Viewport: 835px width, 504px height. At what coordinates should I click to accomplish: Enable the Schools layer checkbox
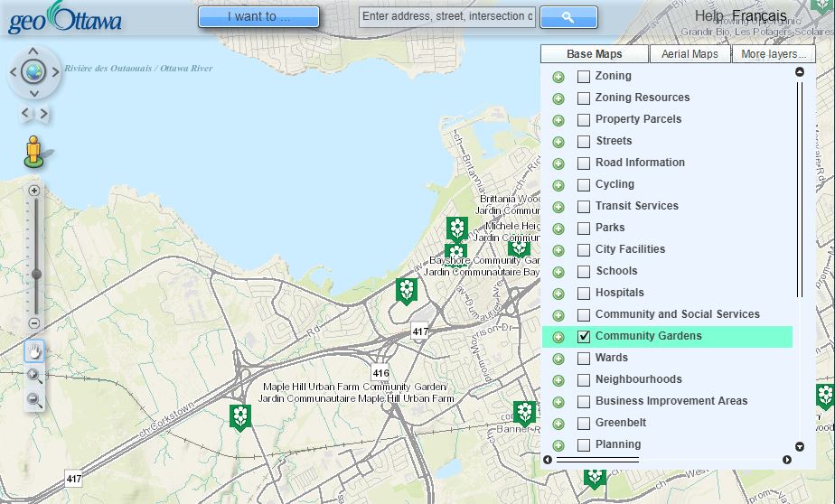584,272
